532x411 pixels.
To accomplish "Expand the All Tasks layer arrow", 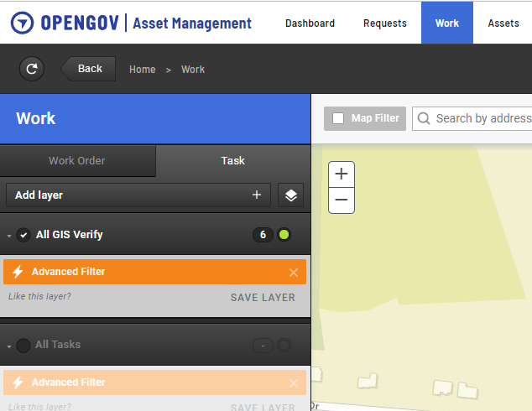I will click(9, 346).
